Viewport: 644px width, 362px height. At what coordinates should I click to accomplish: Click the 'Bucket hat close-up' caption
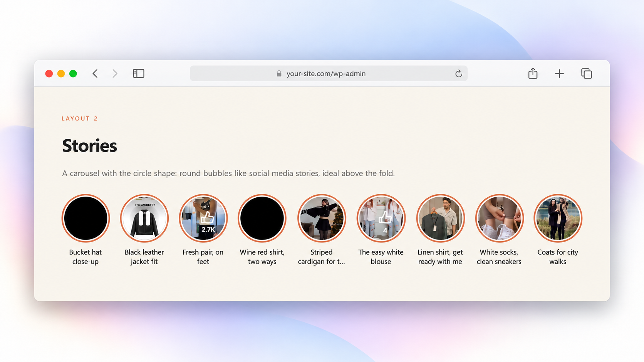[86, 257]
